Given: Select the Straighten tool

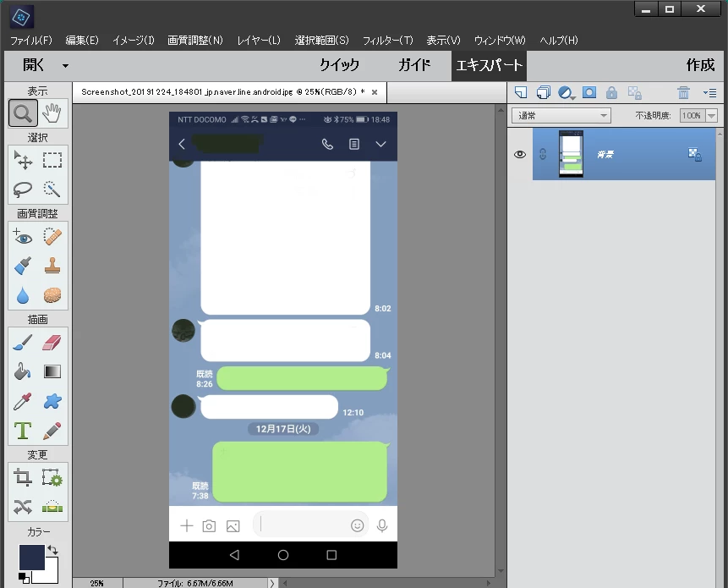Looking at the screenshot, I should [x=52, y=507].
